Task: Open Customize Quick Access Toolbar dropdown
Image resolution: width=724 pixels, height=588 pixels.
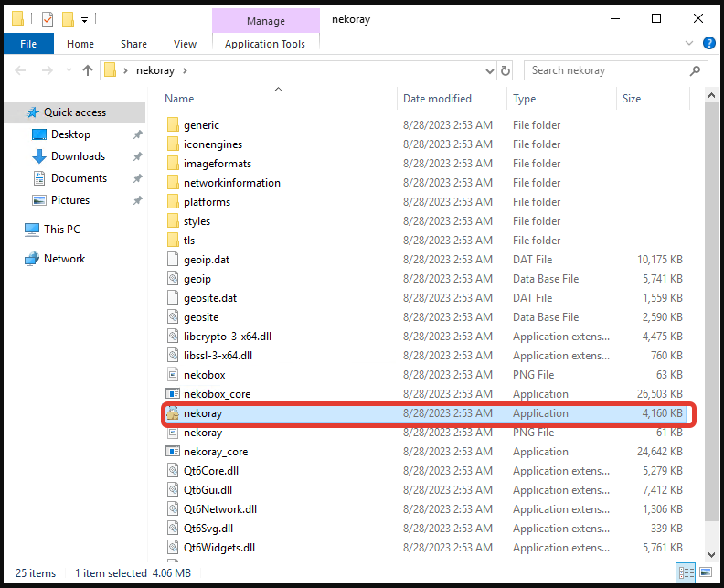Action: click(x=85, y=18)
